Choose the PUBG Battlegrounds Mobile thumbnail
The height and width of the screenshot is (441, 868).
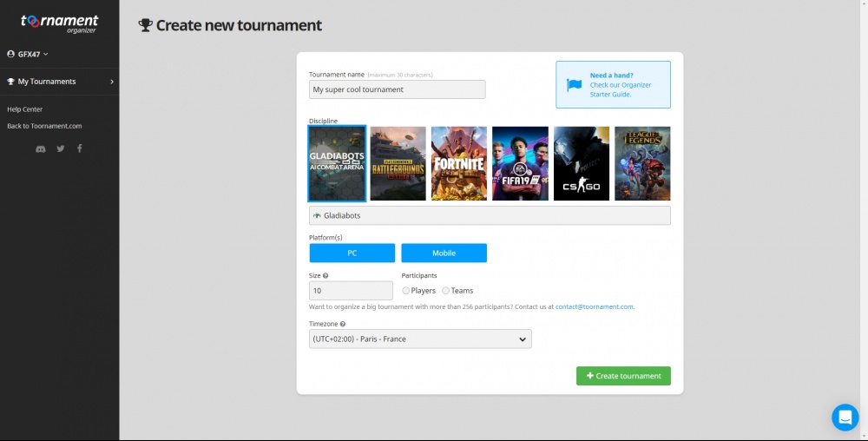tap(398, 163)
